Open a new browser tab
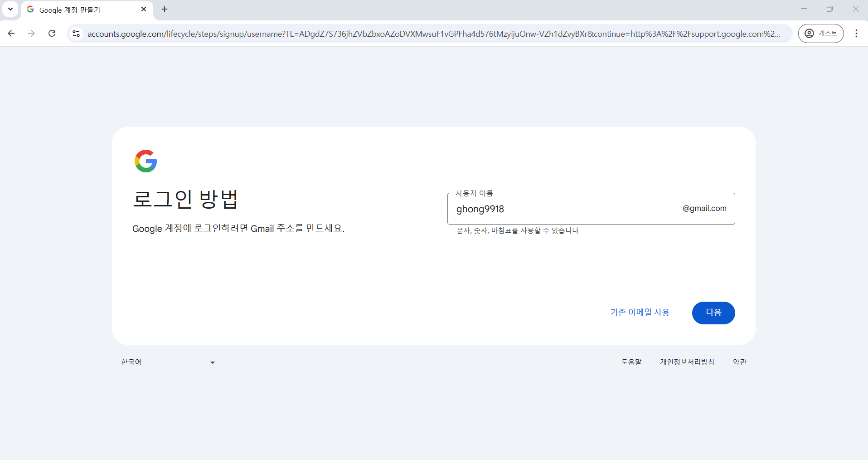 pyautogui.click(x=165, y=9)
